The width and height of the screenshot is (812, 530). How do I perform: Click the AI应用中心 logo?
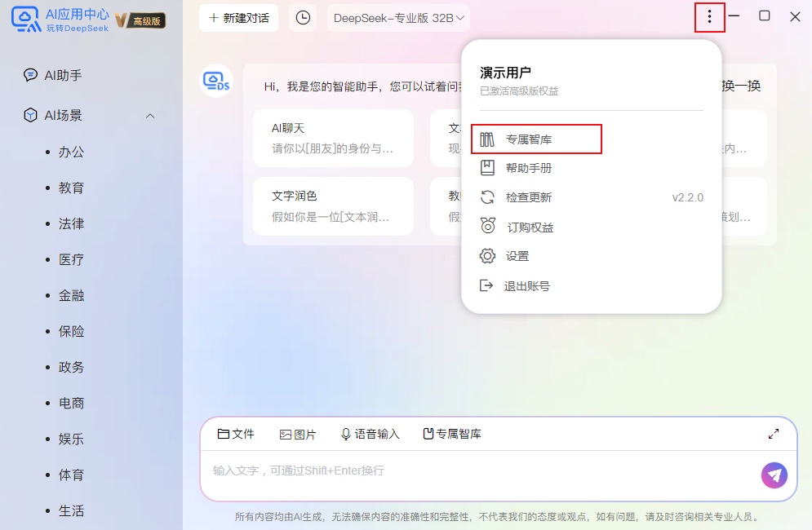click(x=60, y=20)
